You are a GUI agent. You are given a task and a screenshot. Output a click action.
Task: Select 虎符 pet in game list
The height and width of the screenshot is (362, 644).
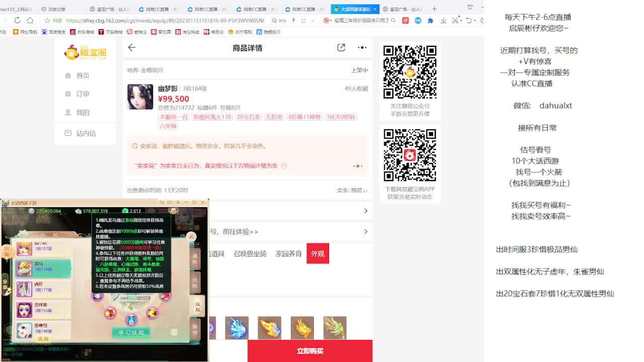tap(43, 289)
